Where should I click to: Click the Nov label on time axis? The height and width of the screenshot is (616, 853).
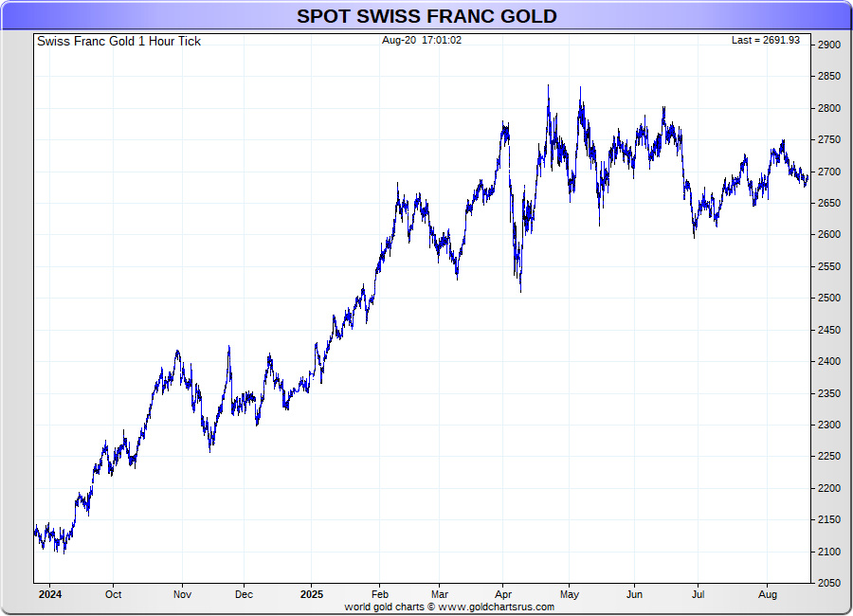click(182, 594)
